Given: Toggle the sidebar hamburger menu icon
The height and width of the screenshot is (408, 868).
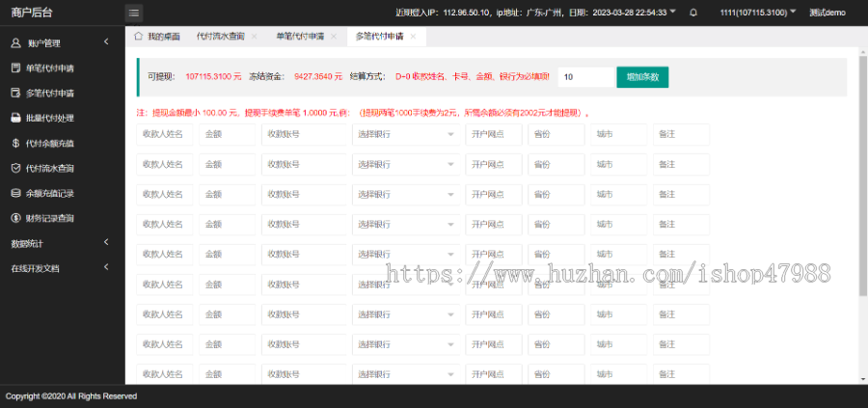Looking at the screenshot, I should [134, 13].
